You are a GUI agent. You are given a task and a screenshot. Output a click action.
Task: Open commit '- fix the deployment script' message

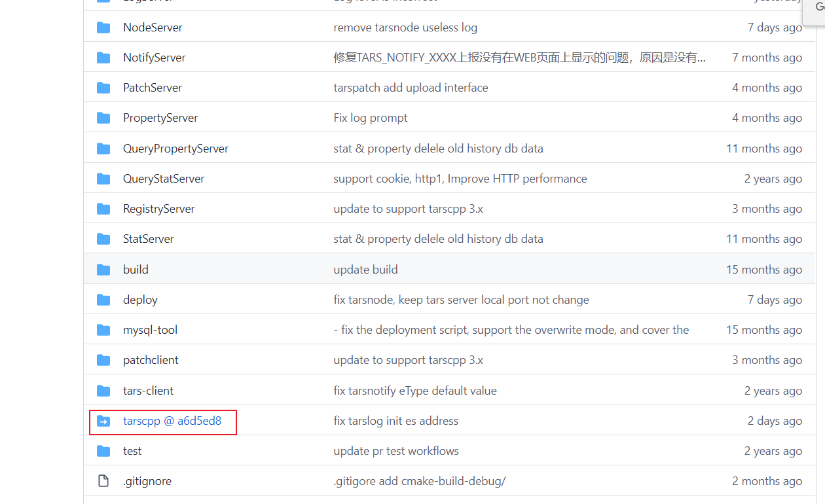511,330
